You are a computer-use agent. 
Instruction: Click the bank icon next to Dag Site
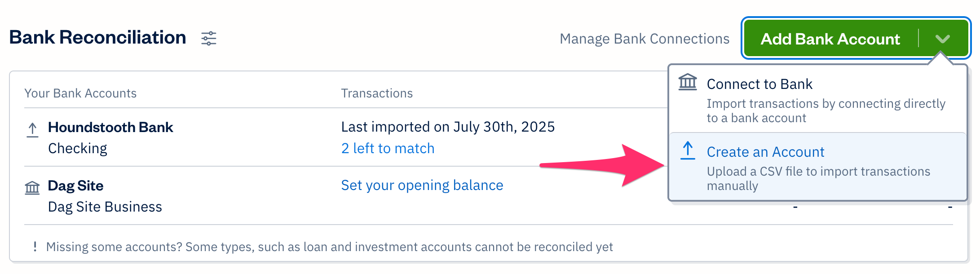(x=32, y=188)
